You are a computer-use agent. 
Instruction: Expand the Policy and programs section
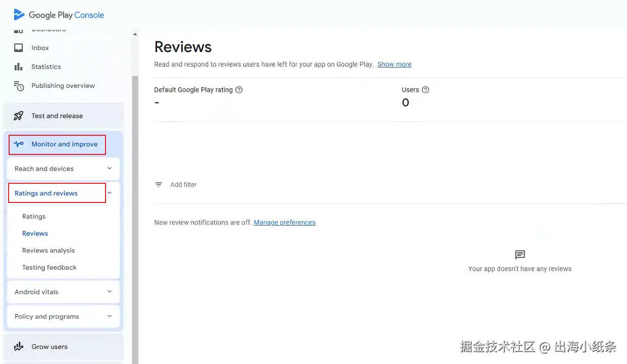[110, 317]
